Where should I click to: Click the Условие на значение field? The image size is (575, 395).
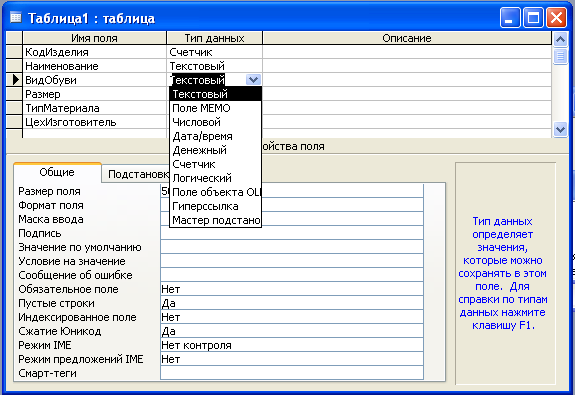(x=292, y=261)
